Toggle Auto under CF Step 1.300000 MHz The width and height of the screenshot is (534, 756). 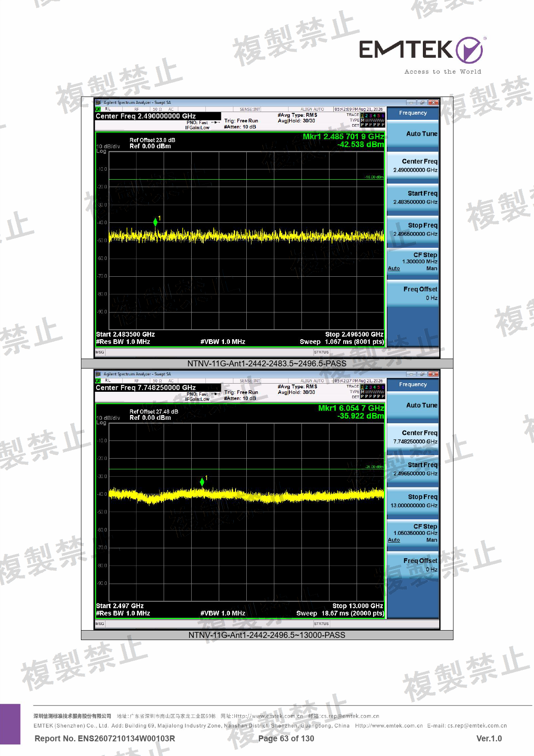click(394, 269)
